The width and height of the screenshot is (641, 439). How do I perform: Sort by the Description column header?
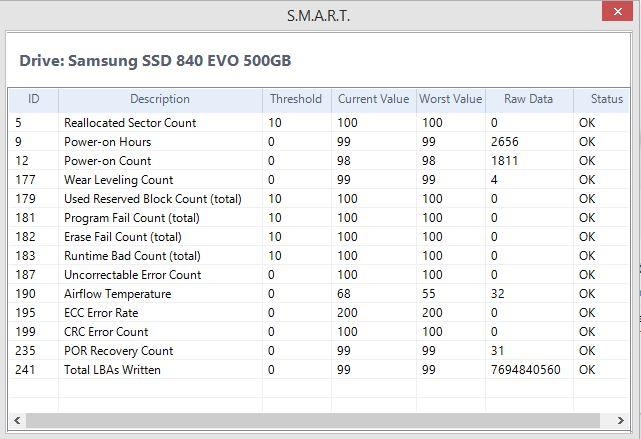(x=160, y=99)
